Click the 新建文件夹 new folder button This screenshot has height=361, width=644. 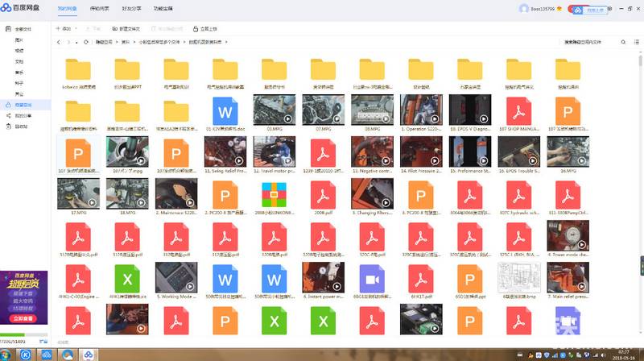coord(126,29)
